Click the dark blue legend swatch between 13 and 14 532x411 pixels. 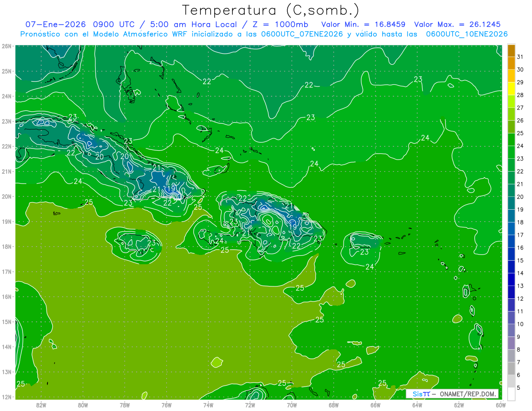tap(511, 279)
